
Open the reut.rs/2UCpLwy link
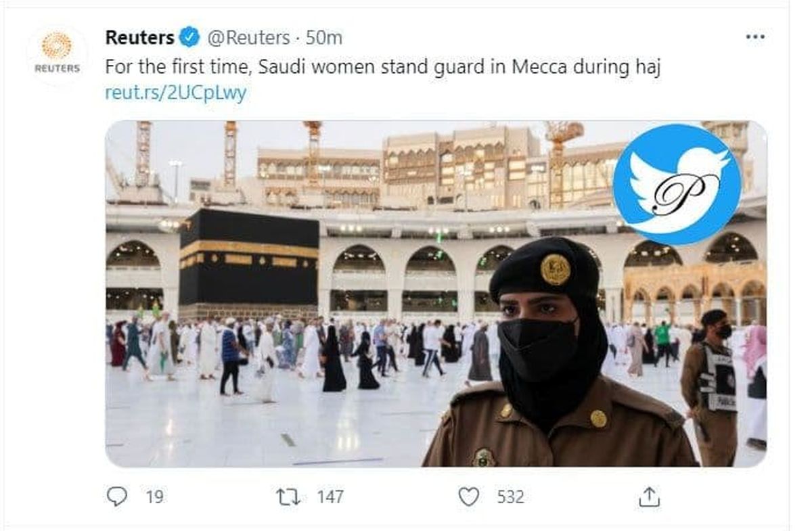tap(176, 93)
